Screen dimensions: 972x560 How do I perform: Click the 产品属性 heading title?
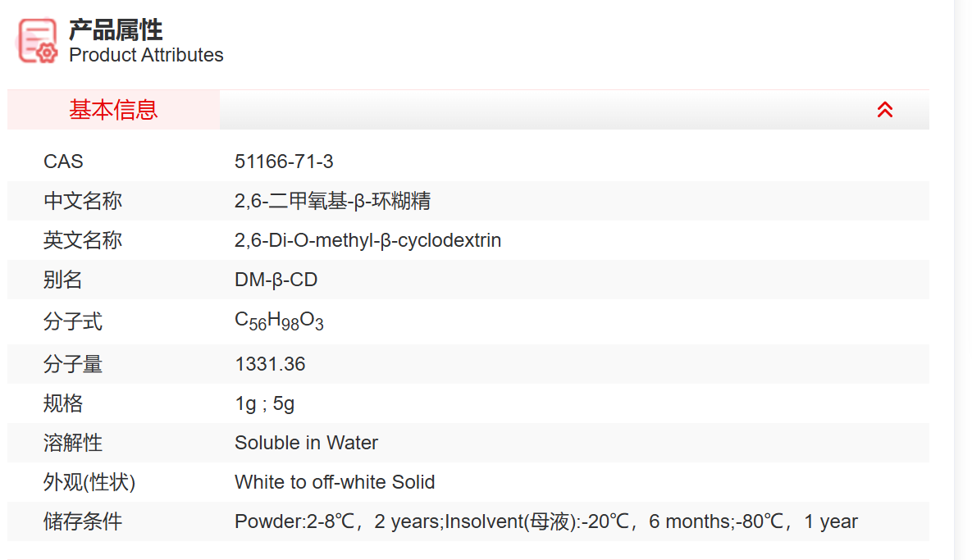(116, 31)
